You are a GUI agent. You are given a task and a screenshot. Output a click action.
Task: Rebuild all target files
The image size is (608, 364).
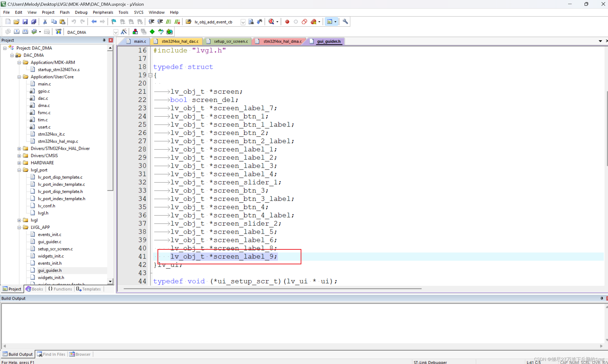pyautogui.click(x=26, y=31)
